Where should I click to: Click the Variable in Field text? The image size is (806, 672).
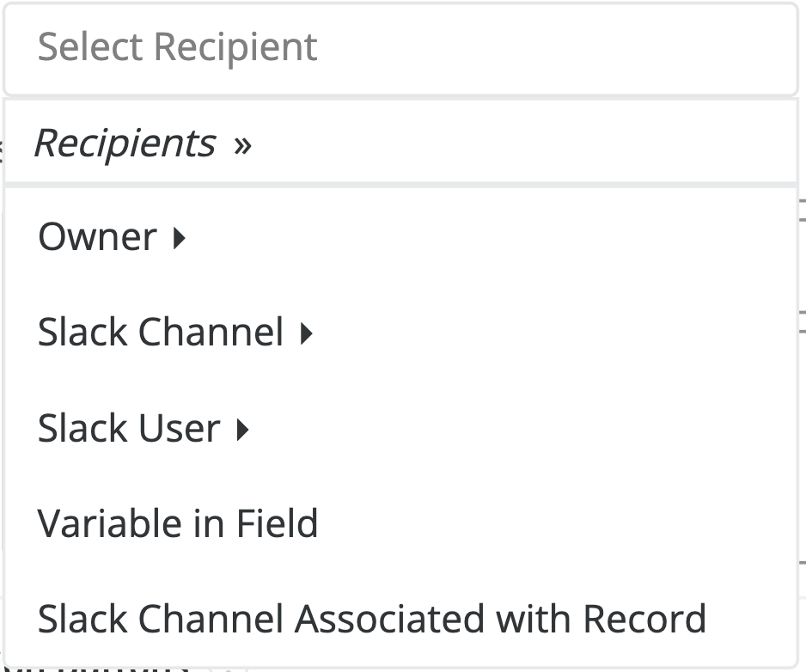(178, 523)
